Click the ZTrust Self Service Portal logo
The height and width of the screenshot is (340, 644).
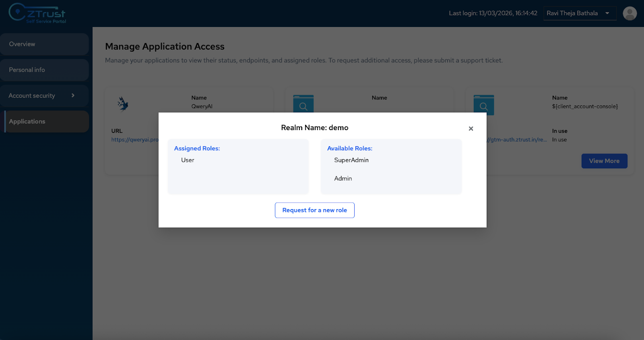(x=37, y=13)
